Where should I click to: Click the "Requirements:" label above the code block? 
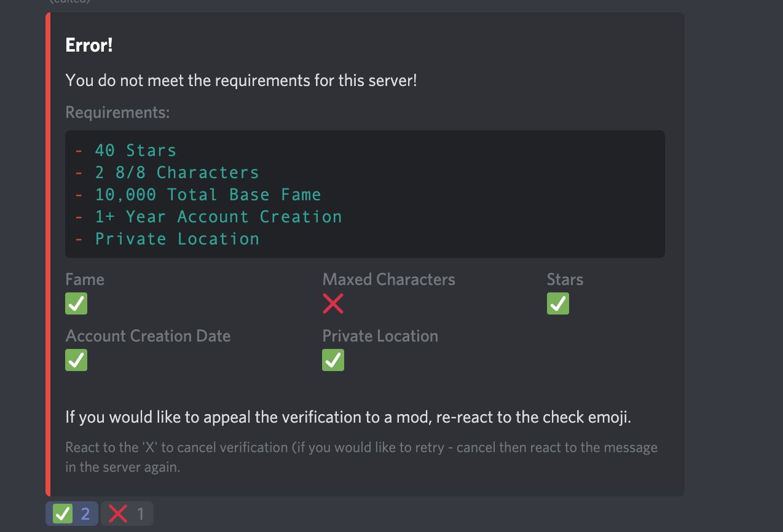tap(117, 113)
